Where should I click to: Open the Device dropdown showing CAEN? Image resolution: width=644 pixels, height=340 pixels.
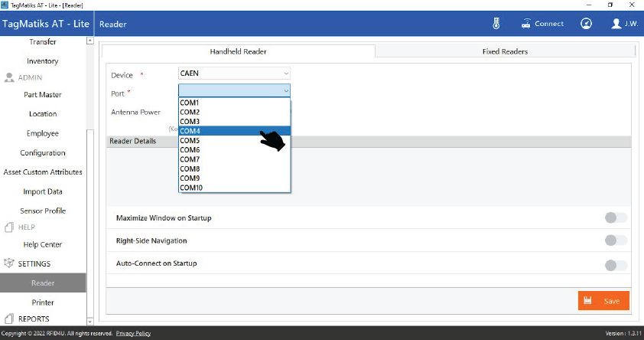tap(234, 74)
